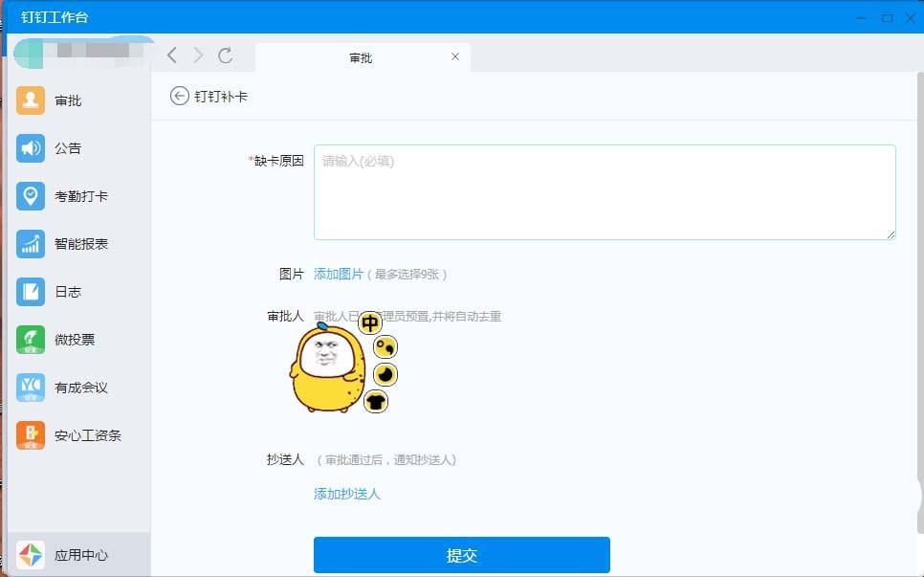Navigate back using the left arrow
Image resolution: width=924 pixels, height=577 pixels.
pos(172,55)
